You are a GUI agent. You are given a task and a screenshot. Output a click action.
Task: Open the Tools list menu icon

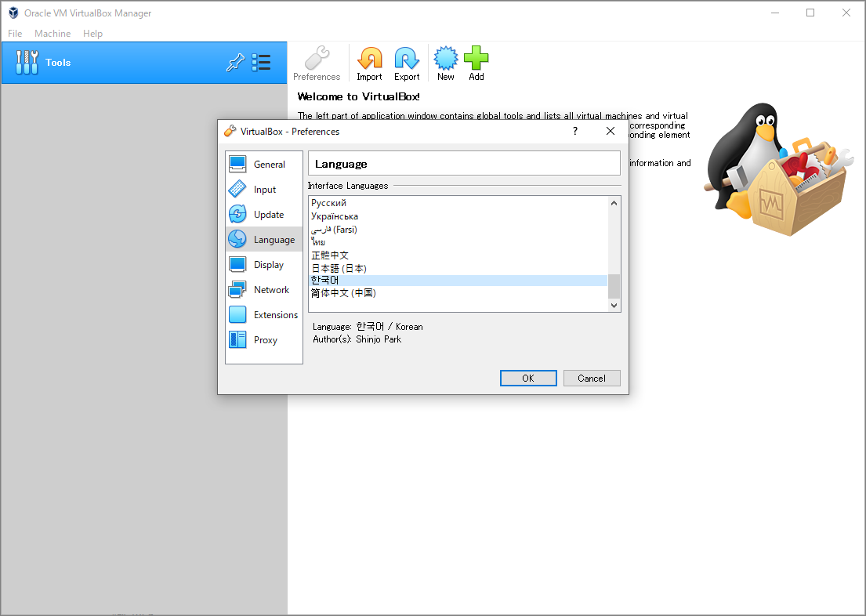pyautogui.click(x=261, y=63)
